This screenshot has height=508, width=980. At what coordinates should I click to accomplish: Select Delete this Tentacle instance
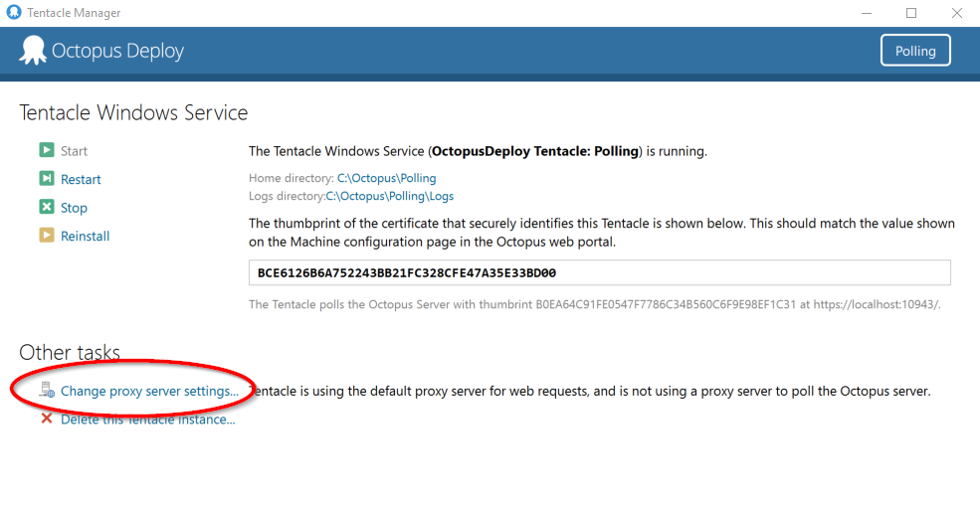(x=147, y=420)
